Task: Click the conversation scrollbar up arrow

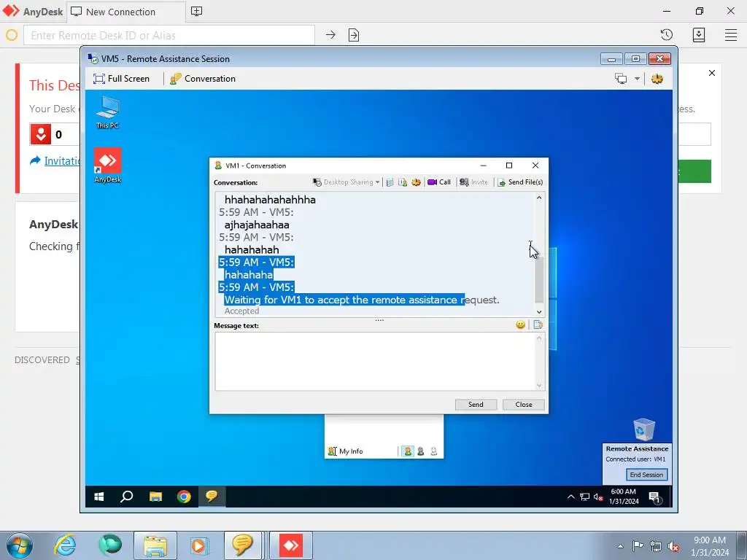Action: coord(539,198)
